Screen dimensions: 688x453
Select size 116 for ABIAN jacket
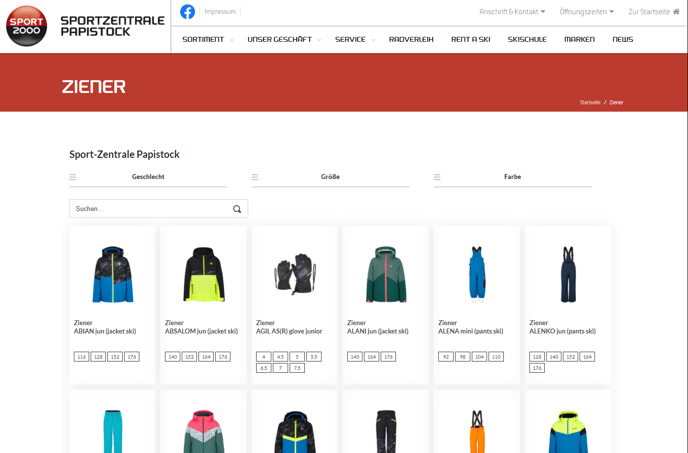coord(82,357)
